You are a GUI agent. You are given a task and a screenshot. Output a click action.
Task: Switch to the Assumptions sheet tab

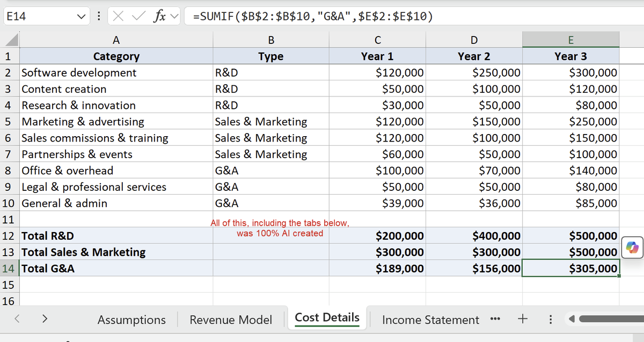pos(131,320)
